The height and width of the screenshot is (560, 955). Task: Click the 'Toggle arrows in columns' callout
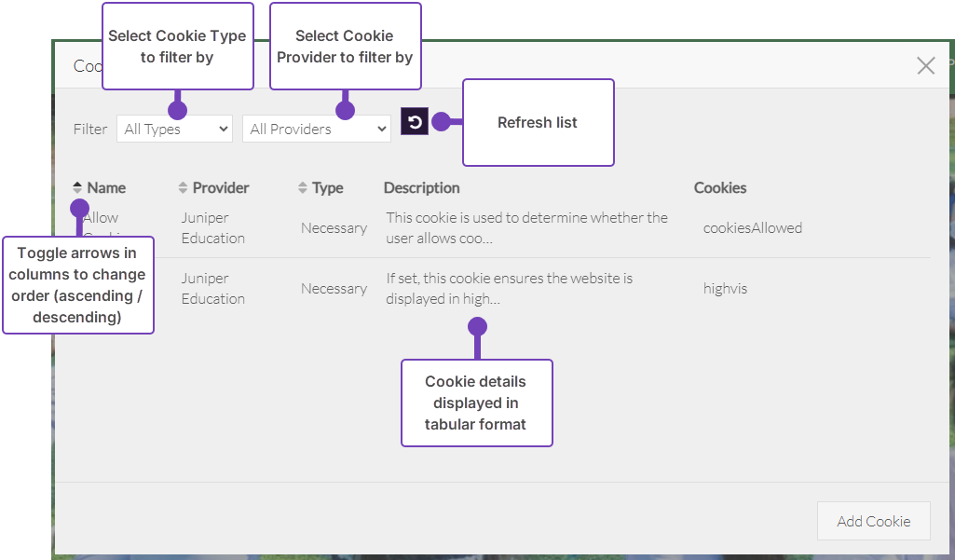coord(77,285)
